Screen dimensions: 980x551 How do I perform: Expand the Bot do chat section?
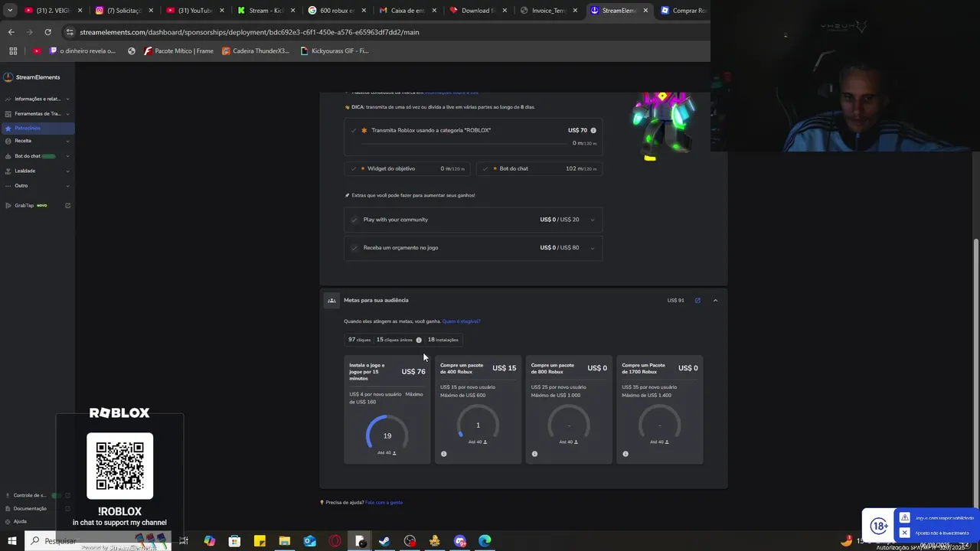[38, 156]
